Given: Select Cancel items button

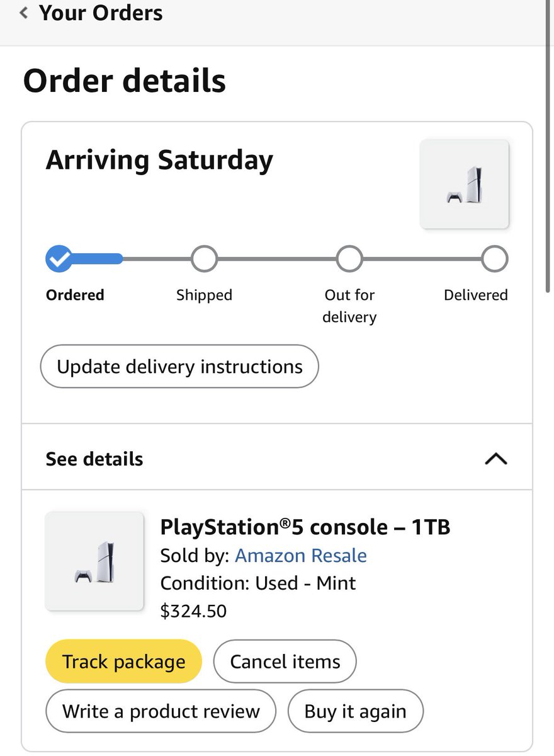Looking at the screenshot, I should coord(285,661).
